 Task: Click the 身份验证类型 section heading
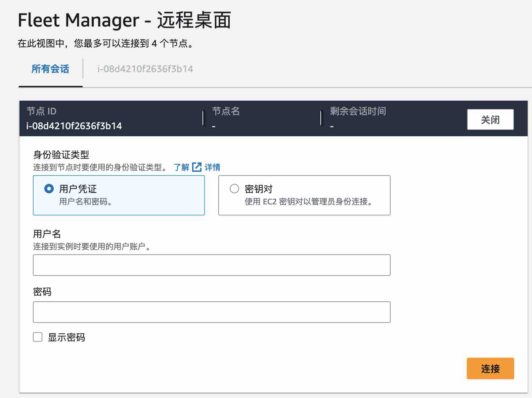point(61,155)
